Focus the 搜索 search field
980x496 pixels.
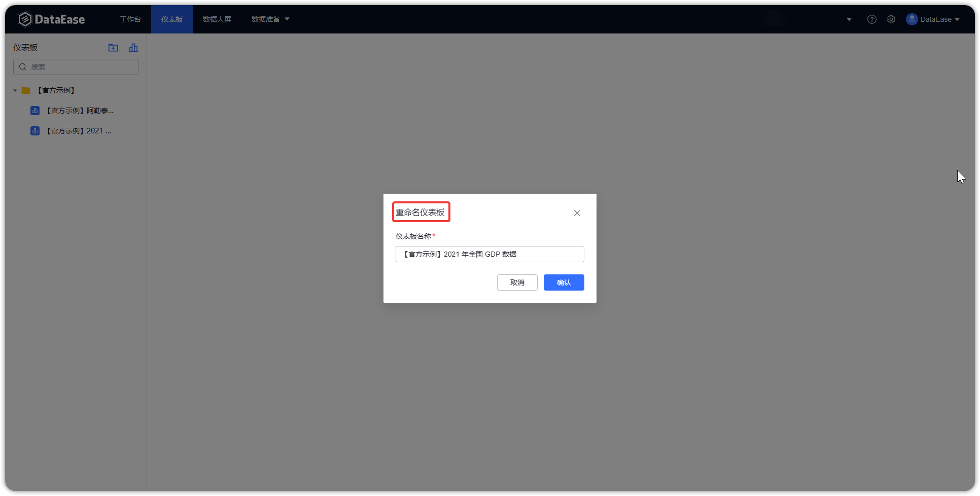click(76, 67)
